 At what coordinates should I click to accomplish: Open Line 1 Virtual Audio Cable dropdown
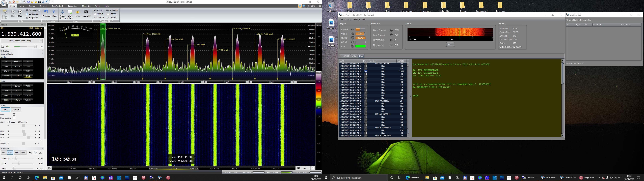(41, 41)
